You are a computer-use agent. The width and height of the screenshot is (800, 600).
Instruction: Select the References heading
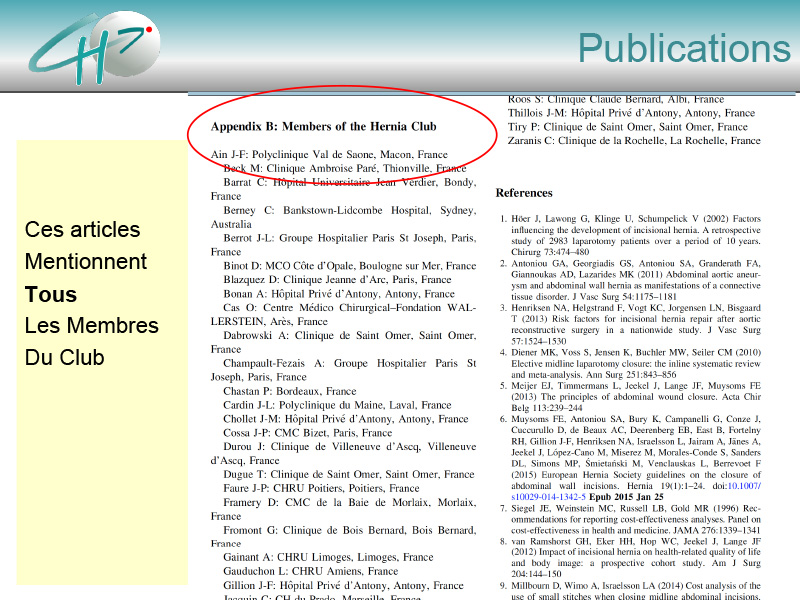524,193
